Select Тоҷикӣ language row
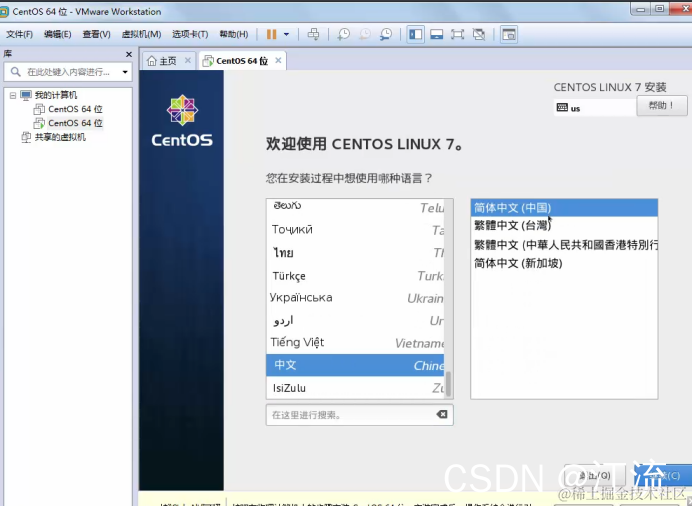This screenshot has height=507, width=692. pos(355,229)
